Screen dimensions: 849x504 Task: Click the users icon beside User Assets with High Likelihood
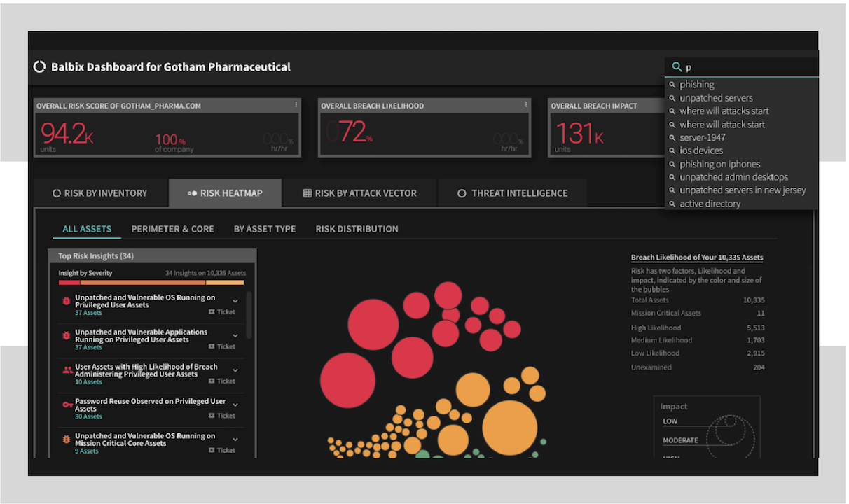pyautogui.click(x=67, y=370)
